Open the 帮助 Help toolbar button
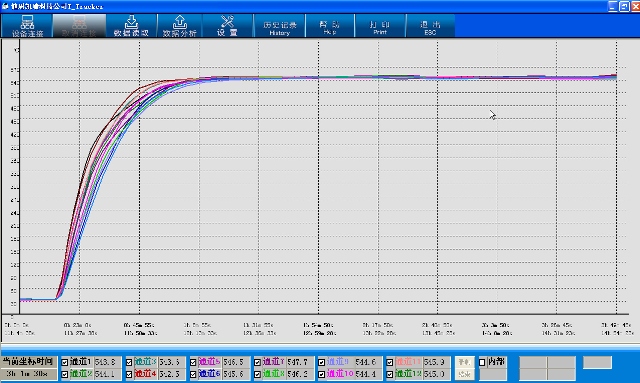This screenshot has width=640, height=383. [x=330, y=26]
